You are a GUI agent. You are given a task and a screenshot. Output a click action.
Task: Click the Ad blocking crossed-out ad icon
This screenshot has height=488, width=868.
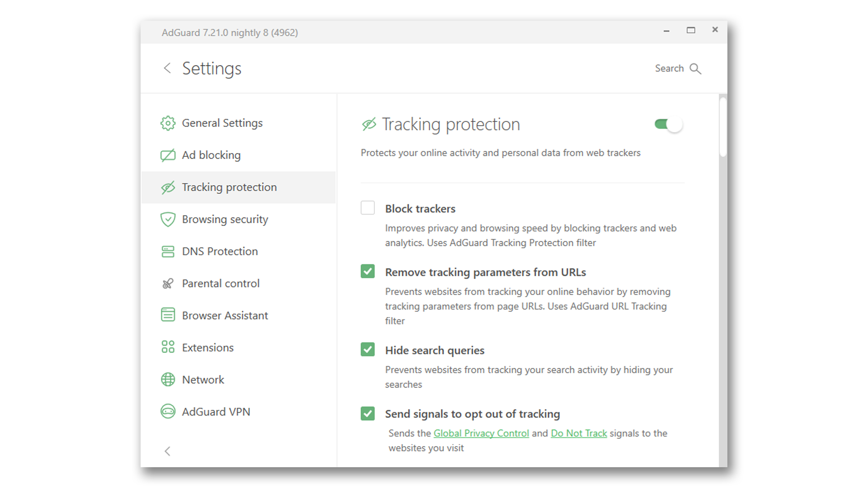click(x=168, y=155)
